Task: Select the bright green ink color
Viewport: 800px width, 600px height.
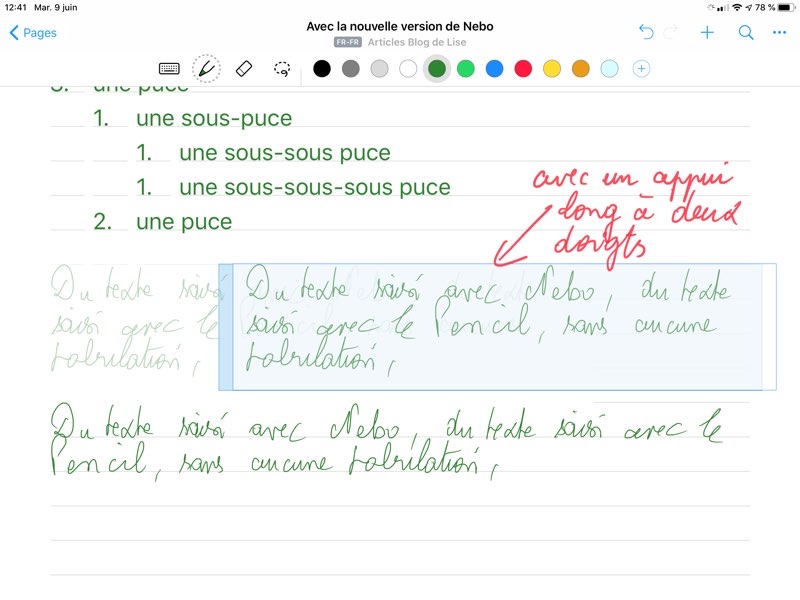Action: point(465,69)
